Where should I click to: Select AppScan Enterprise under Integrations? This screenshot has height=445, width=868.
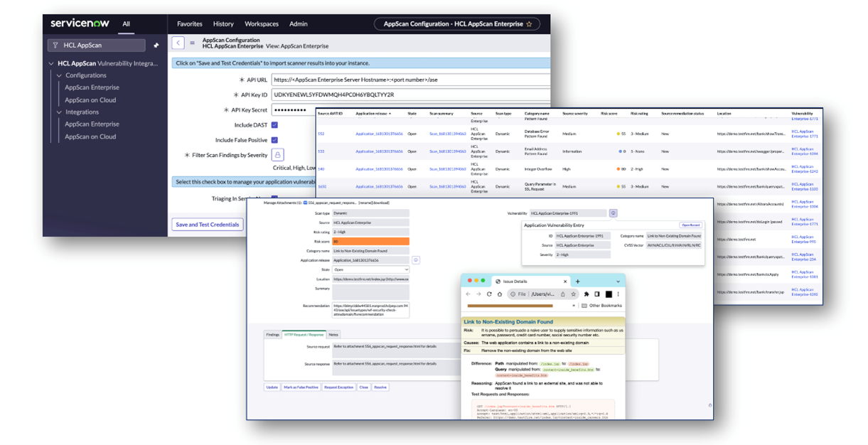tap(92, 124)
